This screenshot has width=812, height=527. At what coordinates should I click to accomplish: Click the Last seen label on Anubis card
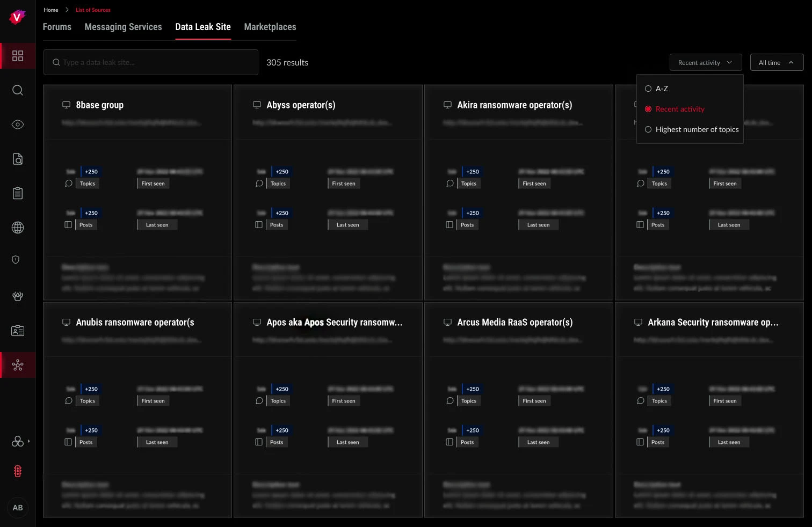pyautogui.click(x=157, y=442)
